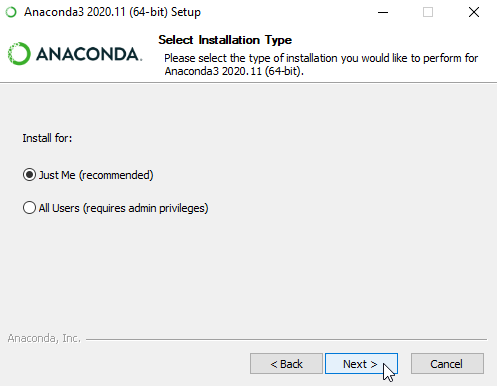Click the "Just Me (recommended)" label text
The height and width of the screenshot is (386, 497).
pyautogui.click(x=96, y=175)
